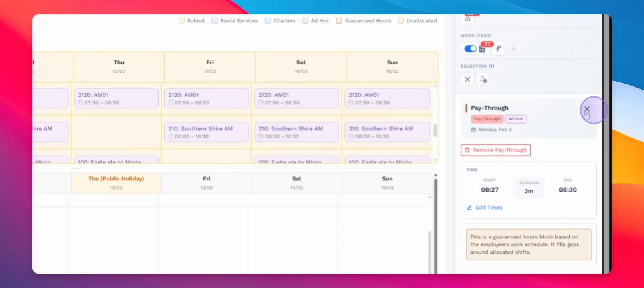644x288 pixels.
Task: Click the plus icon in Work Items
Action: click(x=514, y=48)
